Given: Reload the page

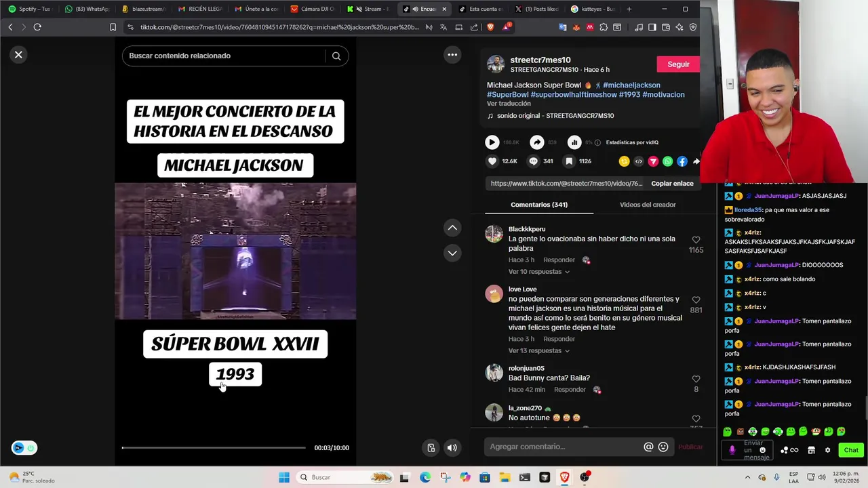Looking at the screenshot, I should 37,27.
